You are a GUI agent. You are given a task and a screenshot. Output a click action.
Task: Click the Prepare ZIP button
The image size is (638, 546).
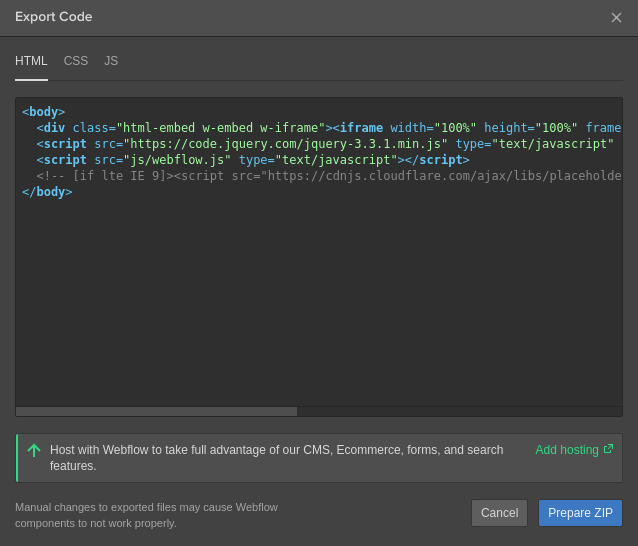coord(580,513)
